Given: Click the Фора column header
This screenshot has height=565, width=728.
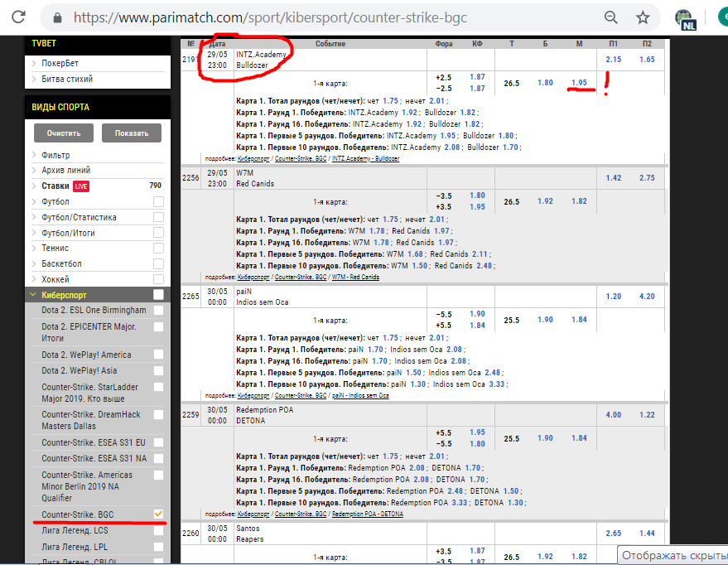Looking at the screenshot, I should click(x=443, y=44).
